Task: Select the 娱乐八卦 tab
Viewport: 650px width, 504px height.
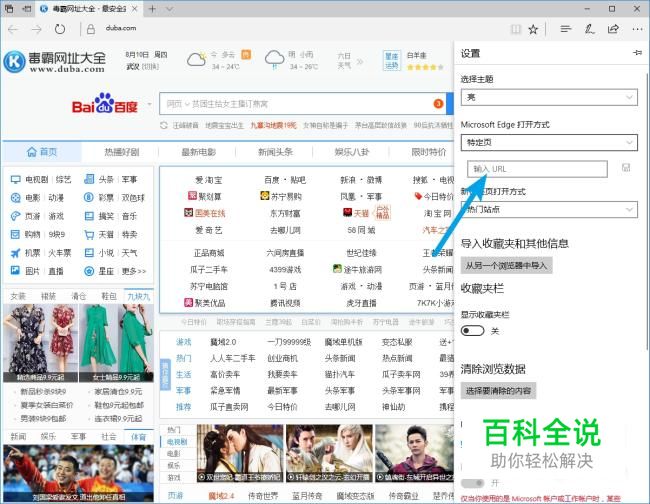Action: coord(352,152)
